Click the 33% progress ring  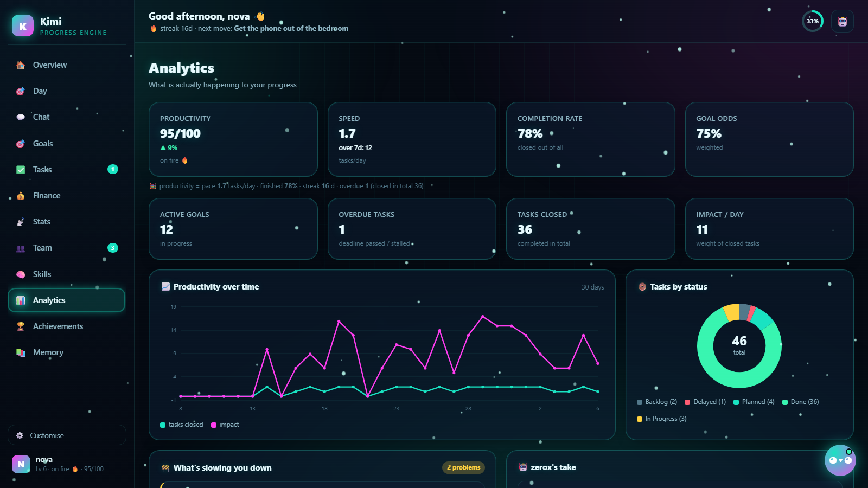pyautogui.click(x=812, y=21)
